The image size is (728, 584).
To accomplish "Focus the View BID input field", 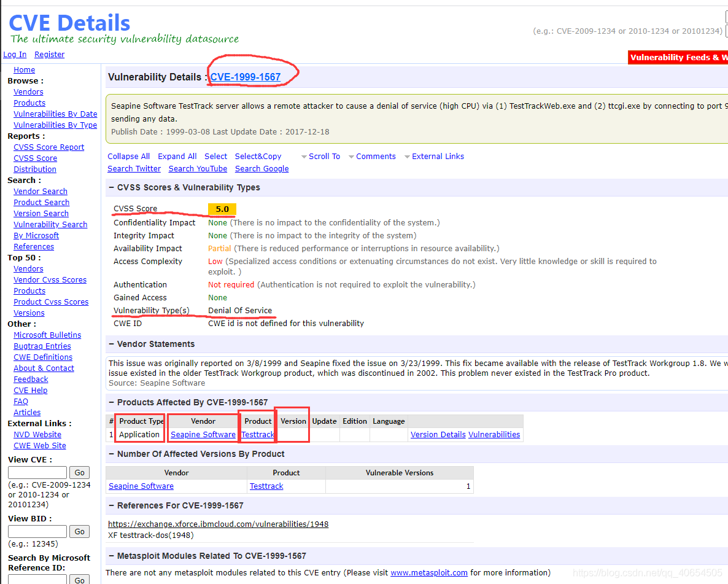I will point(37,532).
